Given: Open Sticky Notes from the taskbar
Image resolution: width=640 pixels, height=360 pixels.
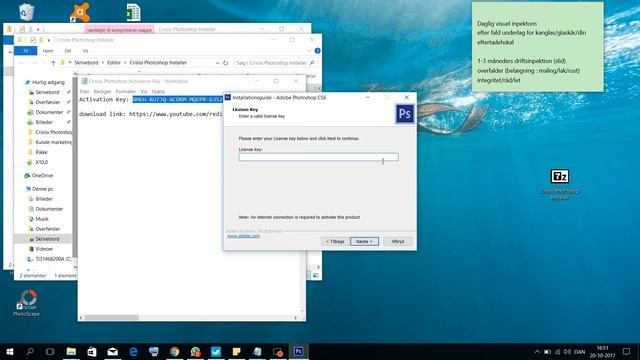Looking at the screenshot, I should [x=236, y=351].
